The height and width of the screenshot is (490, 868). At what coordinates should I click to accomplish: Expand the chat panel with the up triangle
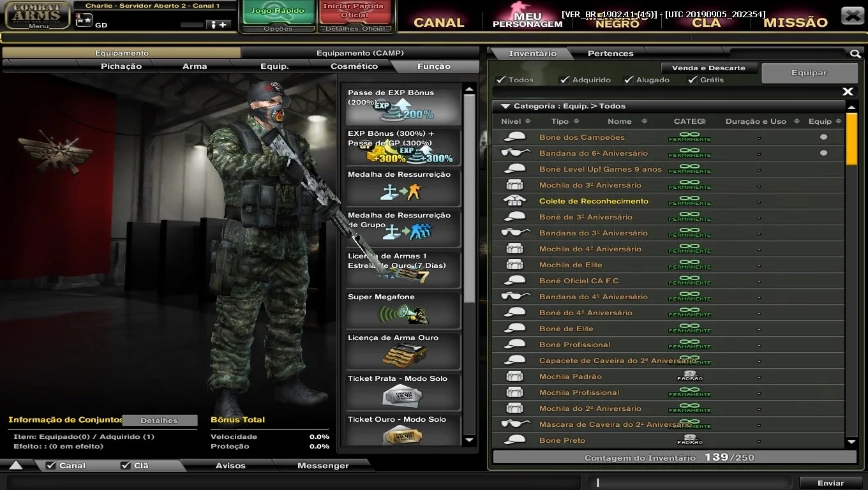click(x=15, y=466)
